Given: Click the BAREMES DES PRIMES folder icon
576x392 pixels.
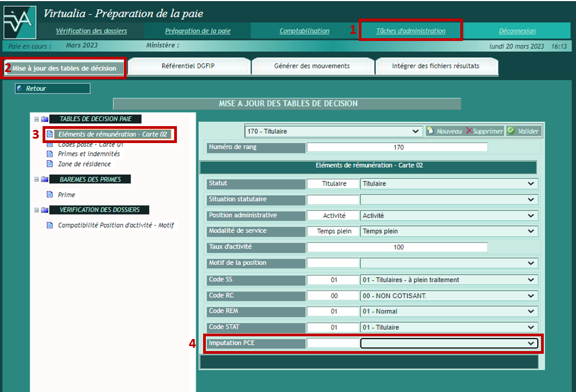Looking at the screenshot, I should click(44, 179).
